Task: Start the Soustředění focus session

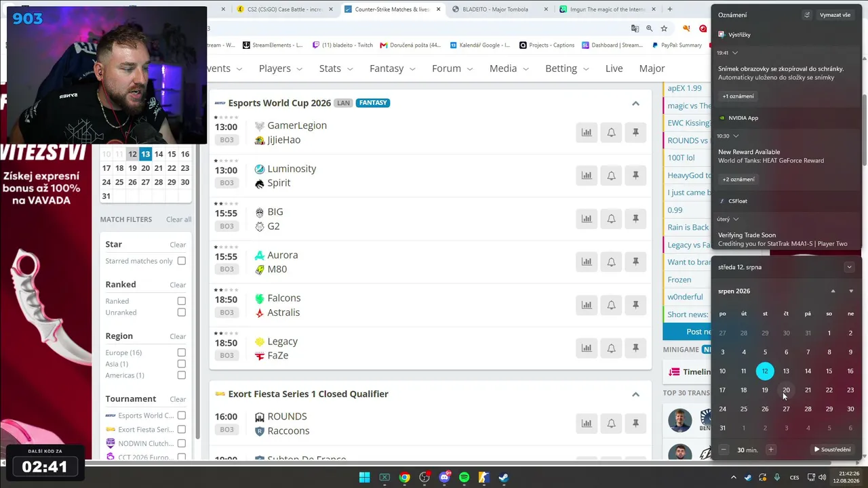Action: 832,449
